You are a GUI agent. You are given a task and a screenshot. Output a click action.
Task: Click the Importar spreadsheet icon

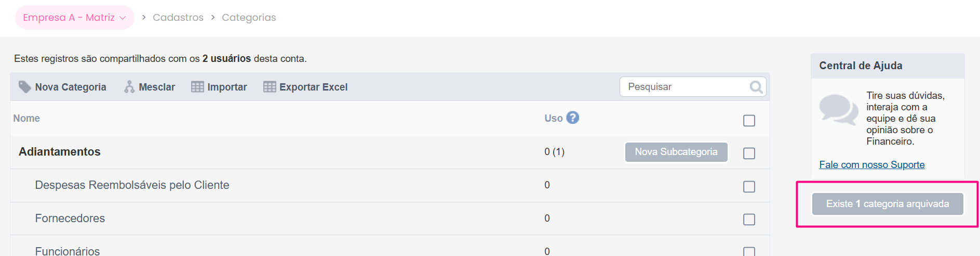click(x=197, y=87)
